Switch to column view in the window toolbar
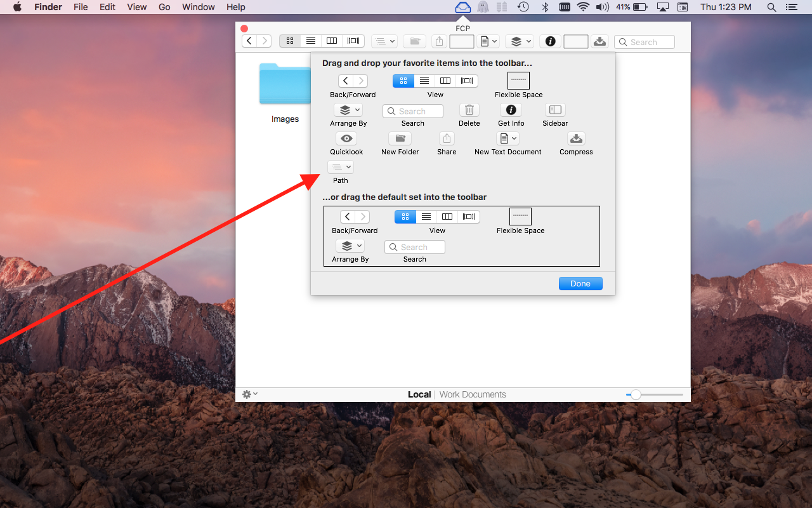812x508 pixels. [332, 41]
